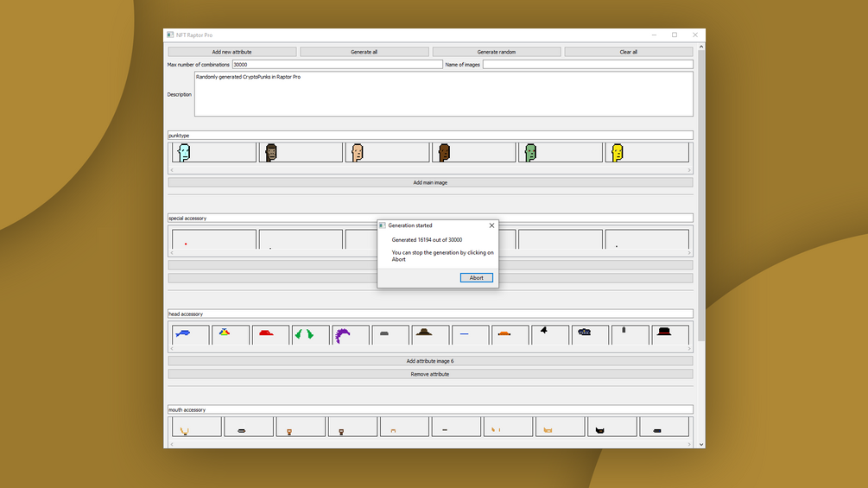Click inside the Description text box

tap(443, 94)
